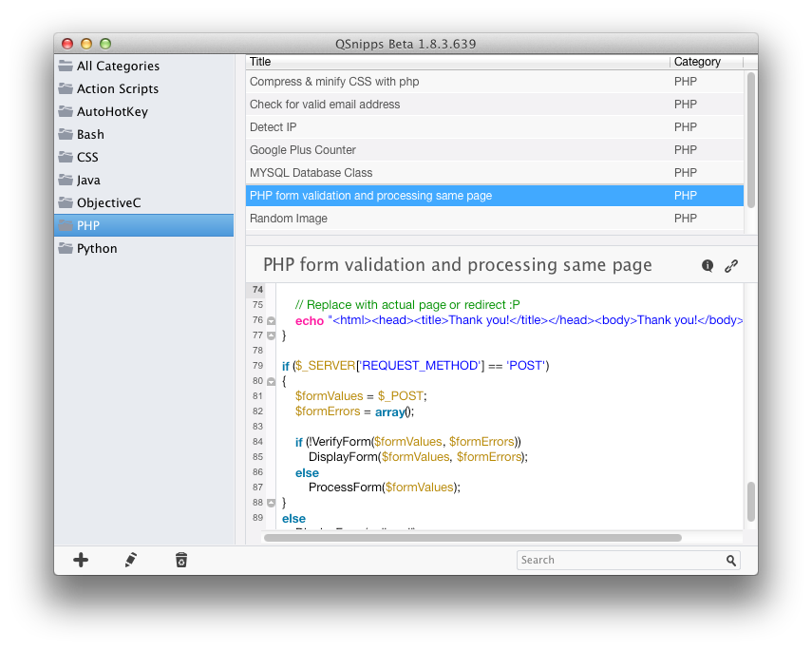Select Python category label
Screen dimensions: 812x650
97,248
